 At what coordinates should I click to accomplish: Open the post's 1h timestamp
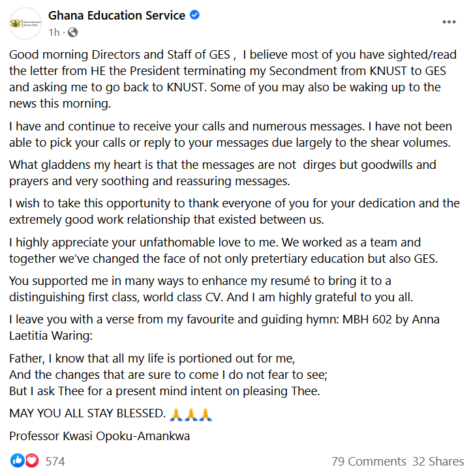coord(54,32)
